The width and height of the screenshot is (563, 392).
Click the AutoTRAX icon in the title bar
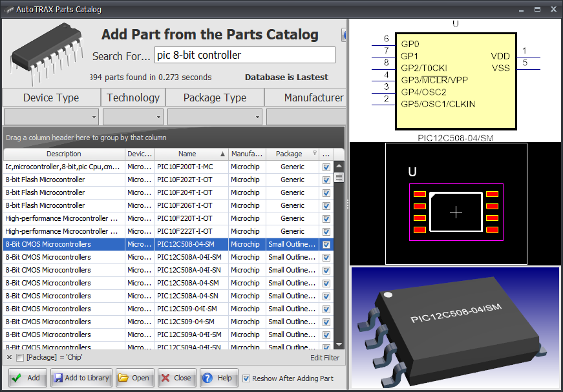(8, 9)
